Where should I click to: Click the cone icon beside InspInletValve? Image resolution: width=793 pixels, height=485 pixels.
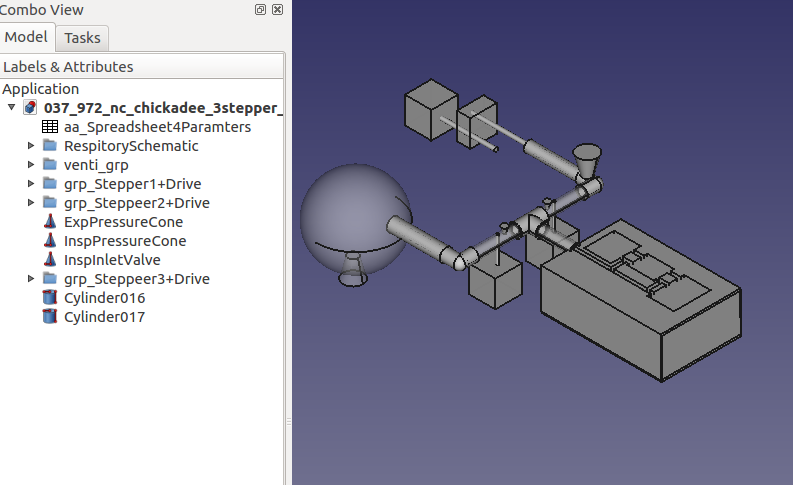pos(50,260)
